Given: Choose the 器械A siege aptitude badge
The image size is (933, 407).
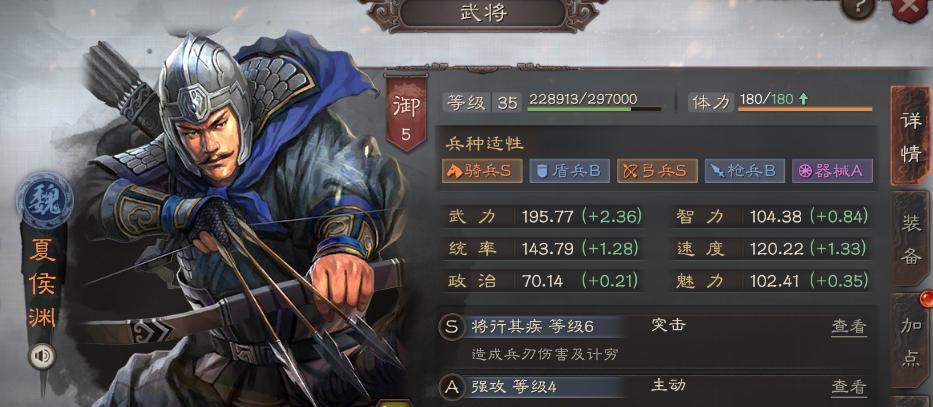Looking at the screenshot, I should (832, 171).
